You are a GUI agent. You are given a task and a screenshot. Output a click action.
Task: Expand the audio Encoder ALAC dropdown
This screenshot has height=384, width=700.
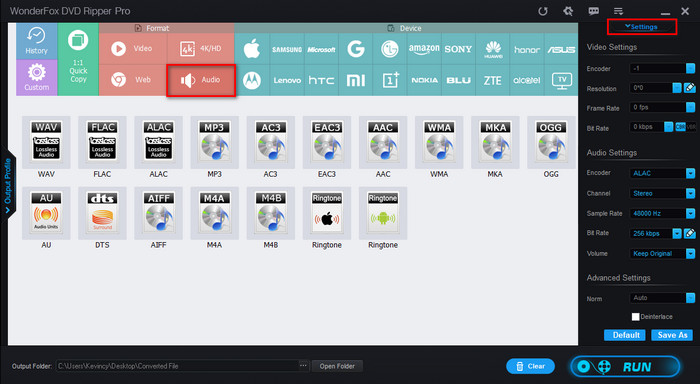pos(662,173)
